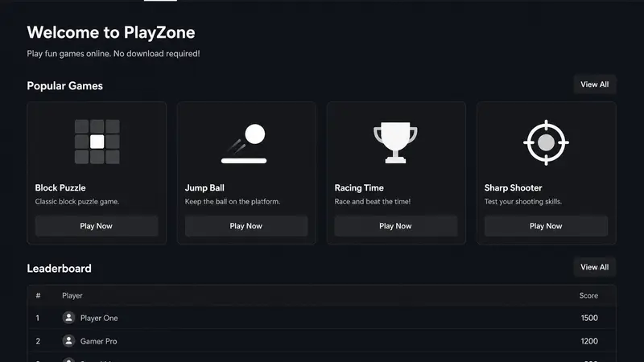
Task: Click the Block Puzzle grid icon
Action: click(97, 142)
